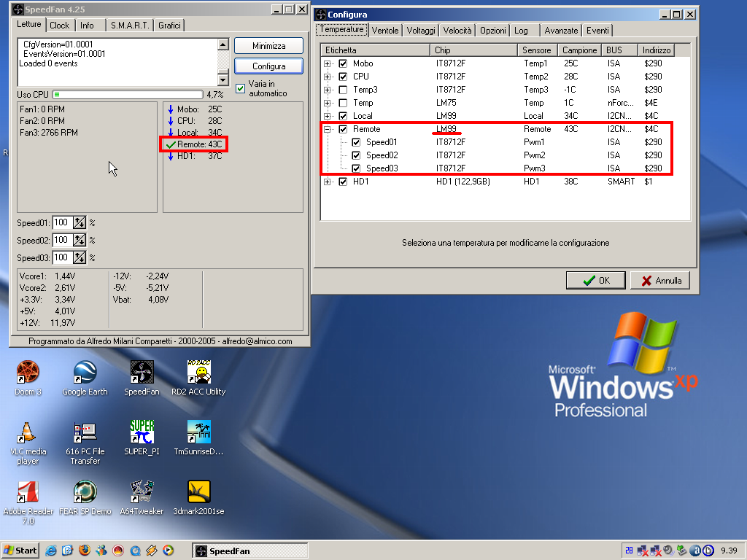The width and height of the screenshot is (747, 560).
Task: Click the blue 28 temperature tray icon
Action: tap(629, 551)
